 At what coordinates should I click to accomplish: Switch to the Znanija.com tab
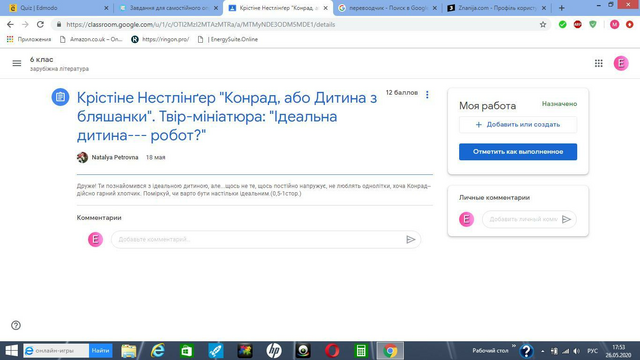(x=497, y=8)
